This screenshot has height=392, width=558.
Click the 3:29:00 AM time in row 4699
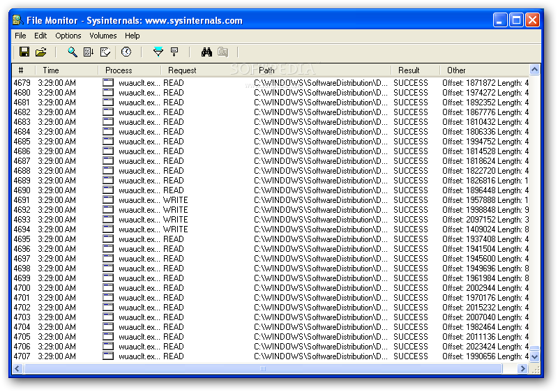pyautogui.click(x=57, y=278)
